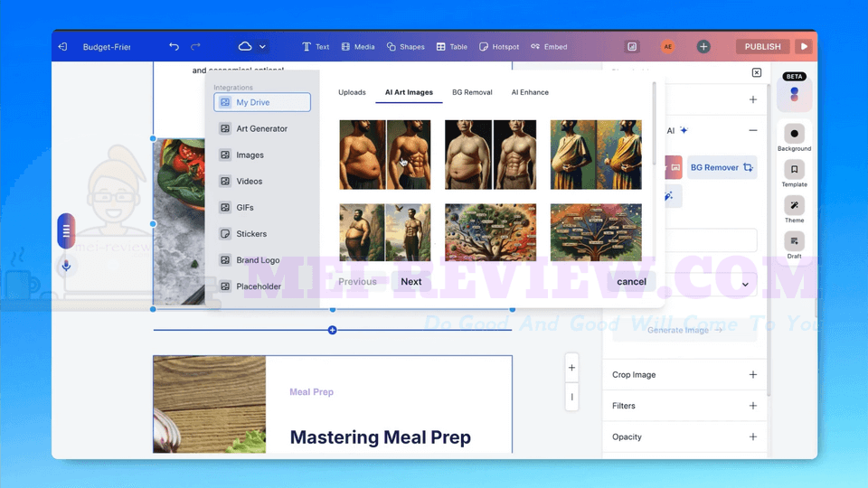Click the add section plus on divider line
The width and height of the screenshot is (868, 488).
pos(332,331)
